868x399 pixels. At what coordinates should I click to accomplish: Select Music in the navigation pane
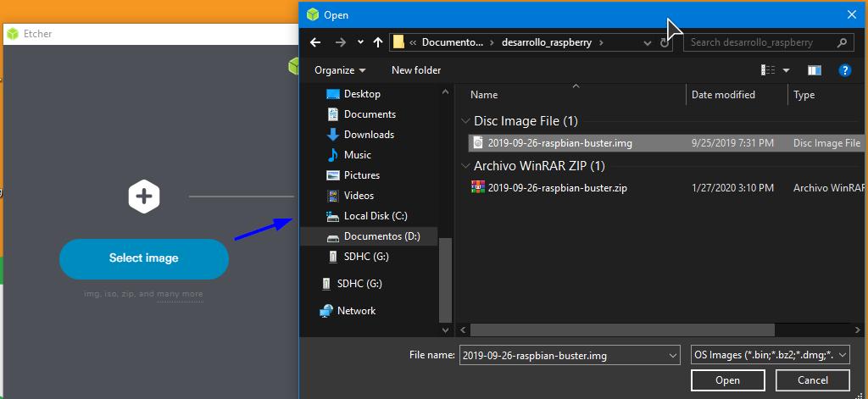(x=357, y=155)
